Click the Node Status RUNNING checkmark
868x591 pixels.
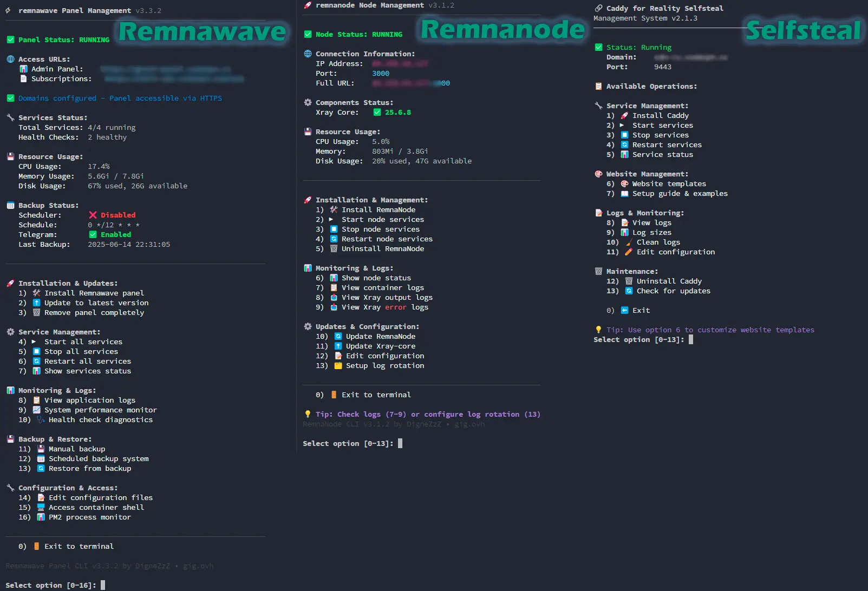308,34
